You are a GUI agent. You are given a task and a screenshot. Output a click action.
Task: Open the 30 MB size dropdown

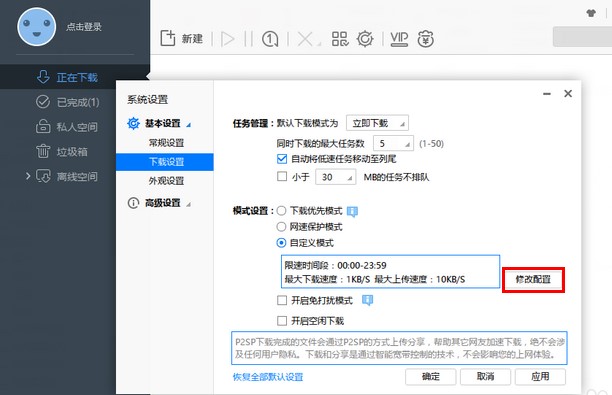(336, 177)
